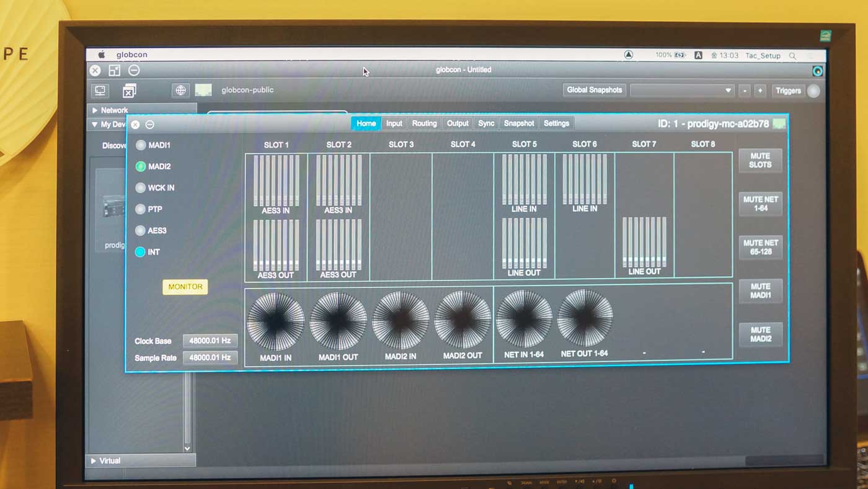Switch to the Routing tab
The height and width of the screenshot is (489, 868).
pos(424,123)
